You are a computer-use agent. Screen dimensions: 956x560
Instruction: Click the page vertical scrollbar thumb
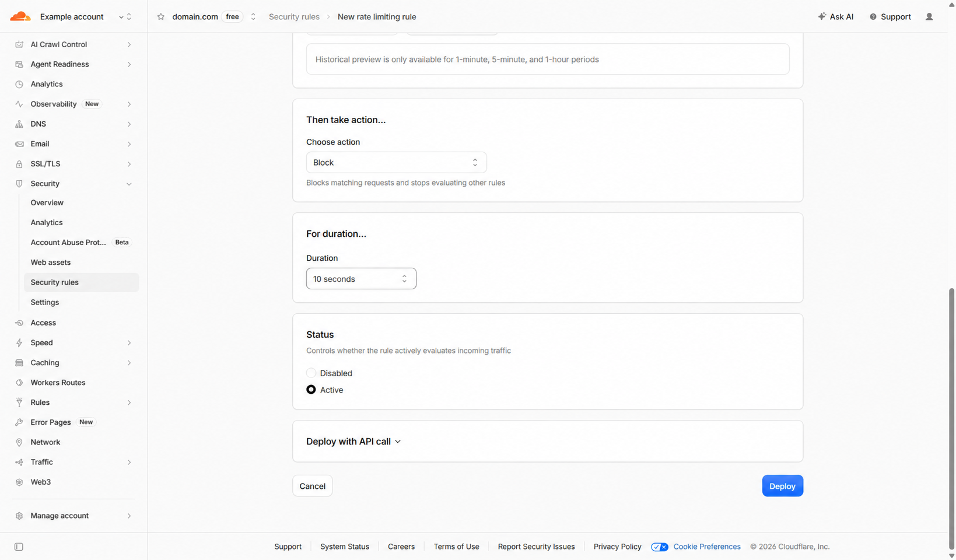951,418
